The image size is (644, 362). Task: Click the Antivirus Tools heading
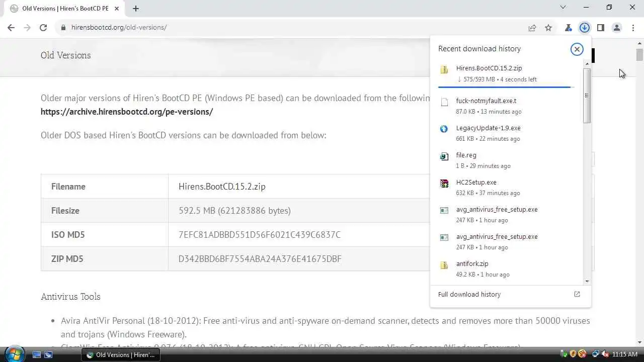(70, 297)
